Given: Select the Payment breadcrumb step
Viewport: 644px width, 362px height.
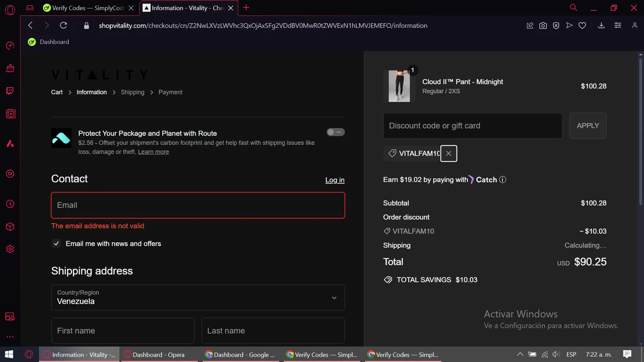Looking at the screenshot, I should pyautogui.click(x=170, y=92).
